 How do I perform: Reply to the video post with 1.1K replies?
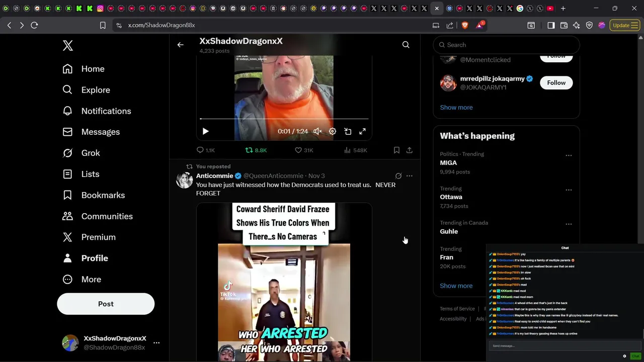[x=205, y=150]
